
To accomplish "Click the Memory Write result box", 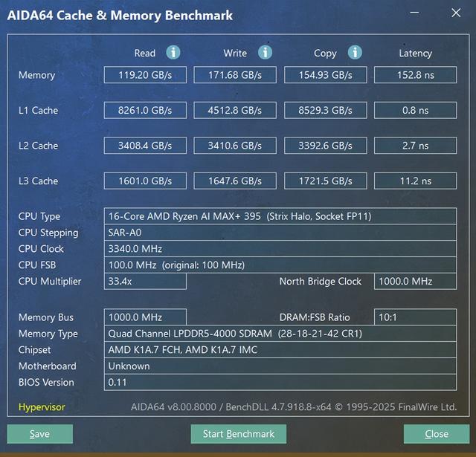I will [235, 75].
